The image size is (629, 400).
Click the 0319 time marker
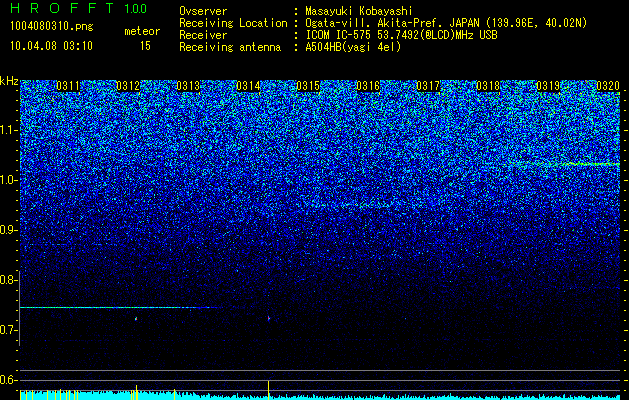tap(548, 86)
